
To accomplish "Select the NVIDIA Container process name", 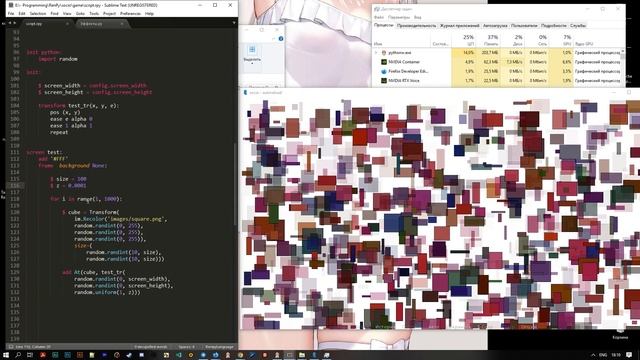I will [404, 62].
